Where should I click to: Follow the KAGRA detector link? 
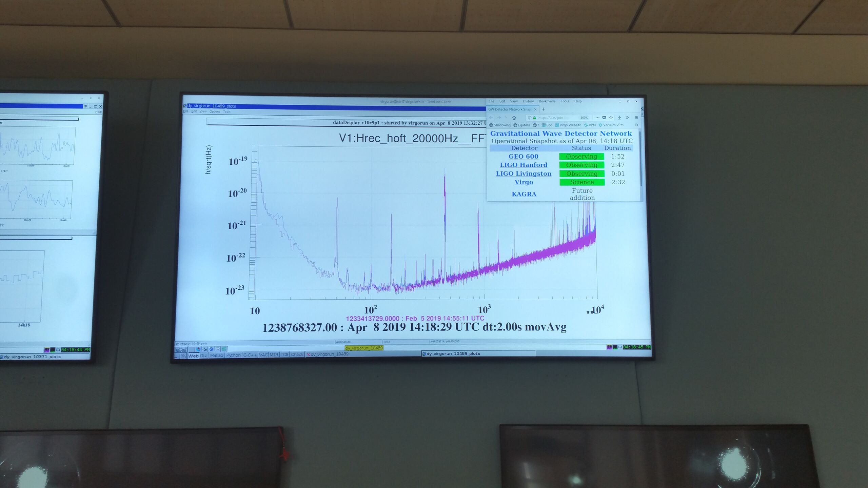pyautogui.click(x=524, y=194)
